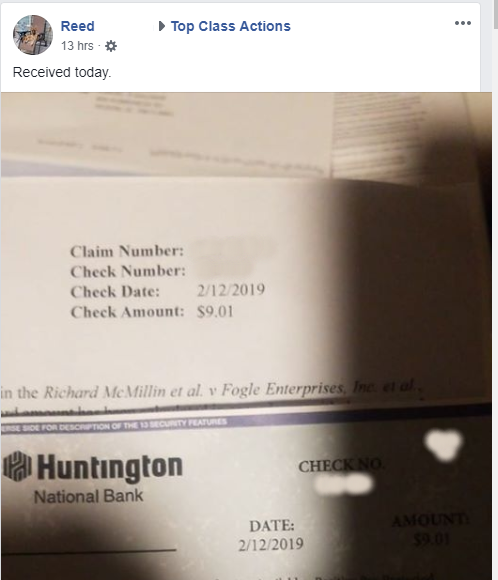Screen dimensions: 498x580
Task: Open Reed's round profile picture
Action: coord(33,35)
